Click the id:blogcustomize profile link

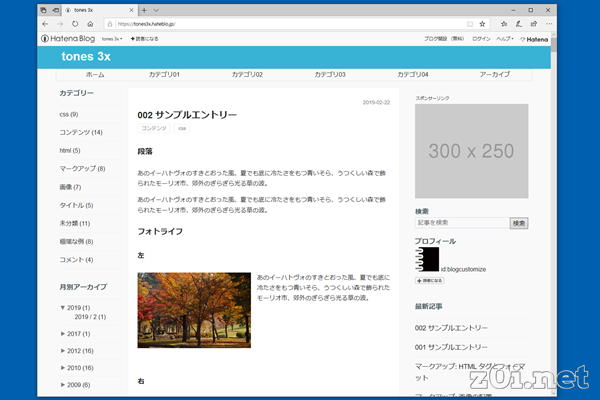pos(463,269)
